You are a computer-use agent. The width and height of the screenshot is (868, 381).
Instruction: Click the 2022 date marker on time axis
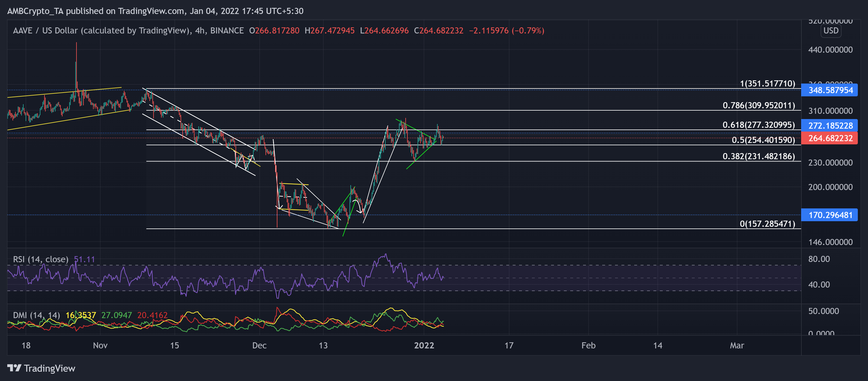424,345
